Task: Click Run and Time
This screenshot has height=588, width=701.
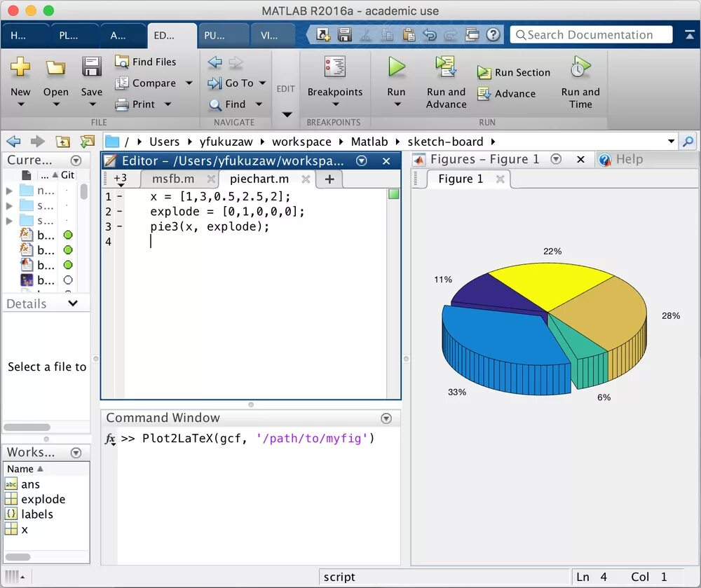Action: (x=580, y=83)
